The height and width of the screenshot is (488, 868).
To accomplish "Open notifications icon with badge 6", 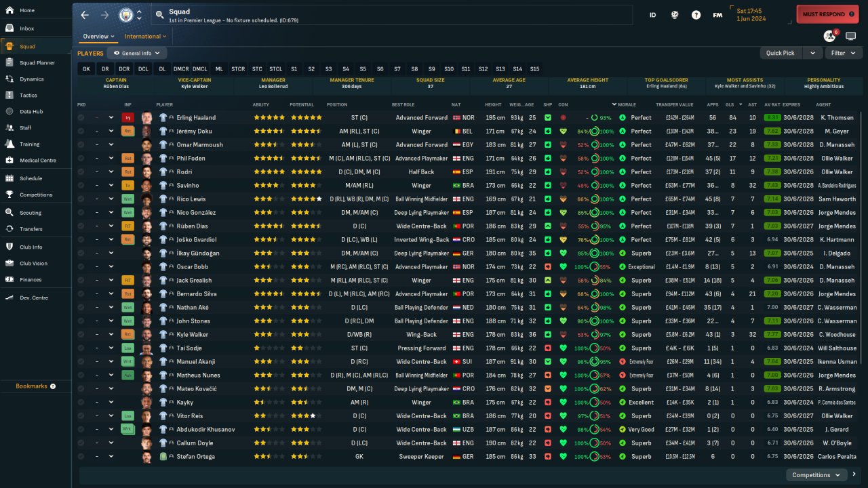I will point(829,36).
